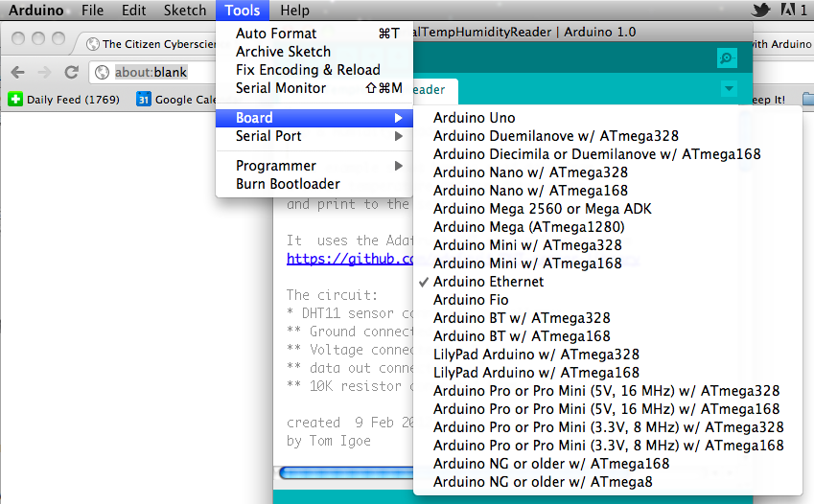This screenshot has height=504, width=814.
Task: Select Pro or Pro Mini 3.3V w/ ATmega168
Action: coord(608,445)
